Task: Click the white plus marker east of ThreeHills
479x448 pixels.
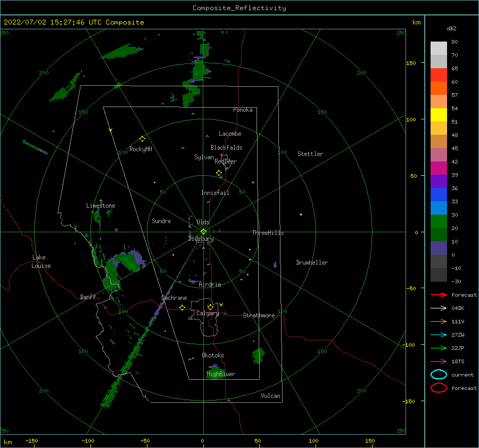Action: [x=301, y=214]
